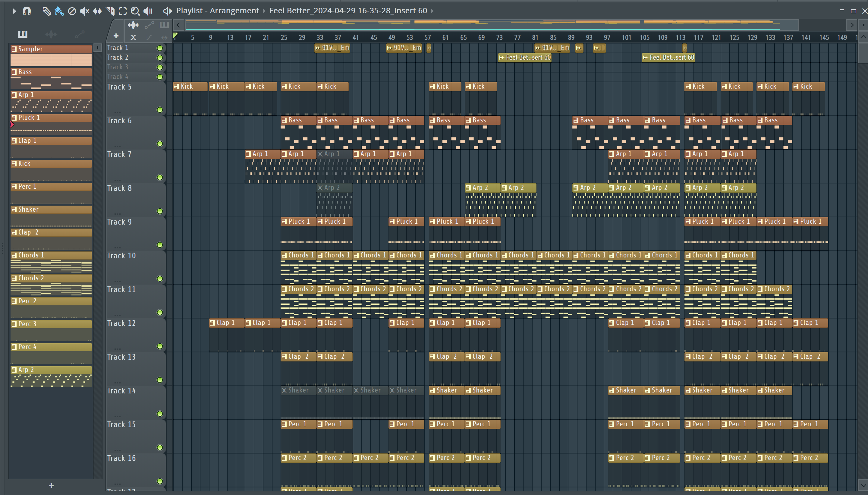Select the magnifier Zoom tool
The height and width of the screenshot is (495, 868).
(135, 11)
